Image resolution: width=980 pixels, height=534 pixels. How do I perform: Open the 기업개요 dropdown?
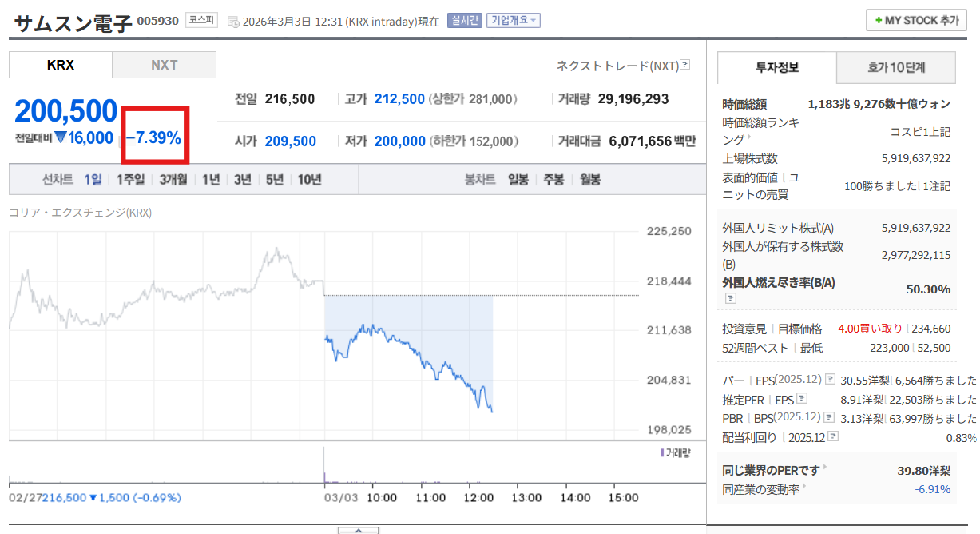(514, 21)
